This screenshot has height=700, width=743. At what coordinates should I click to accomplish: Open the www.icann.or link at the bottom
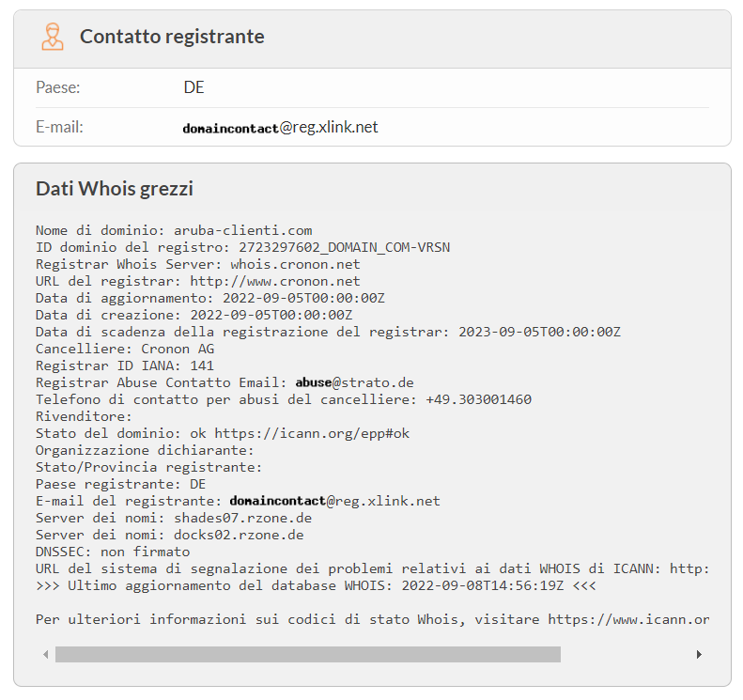click(627, 619)
